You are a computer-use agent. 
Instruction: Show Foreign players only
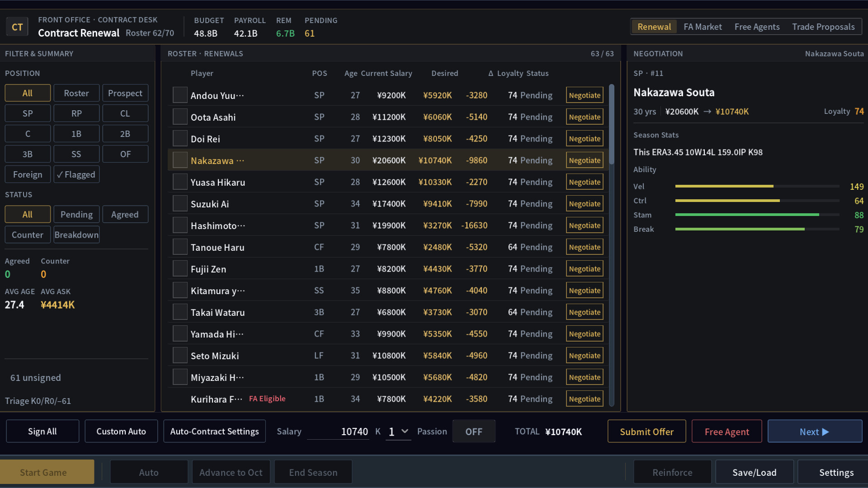(x=28, y=174)
